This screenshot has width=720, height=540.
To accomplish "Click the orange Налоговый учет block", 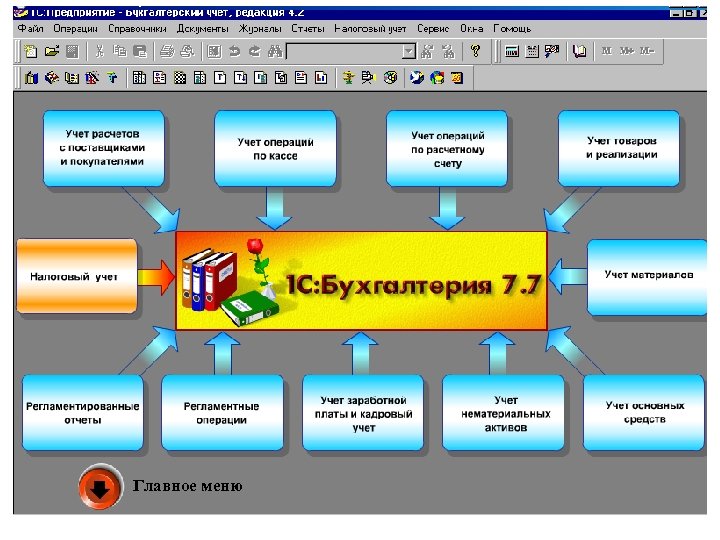I will [x=77, y=276].
